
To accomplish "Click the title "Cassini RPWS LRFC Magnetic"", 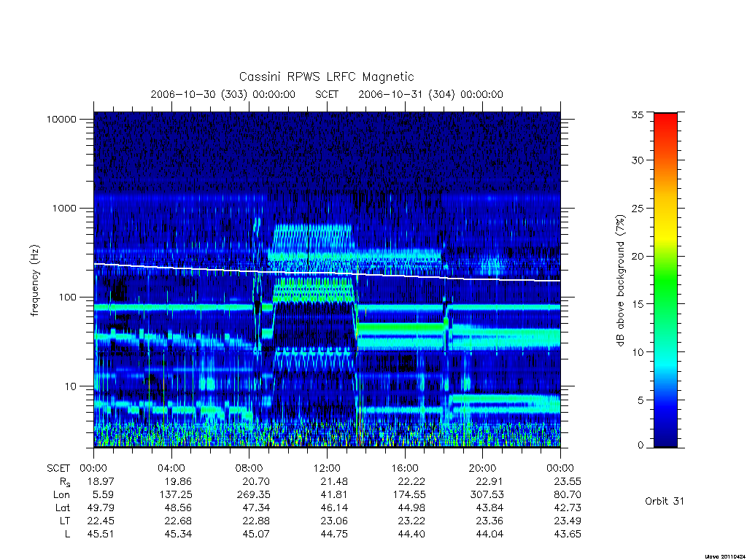I will 326,77.
